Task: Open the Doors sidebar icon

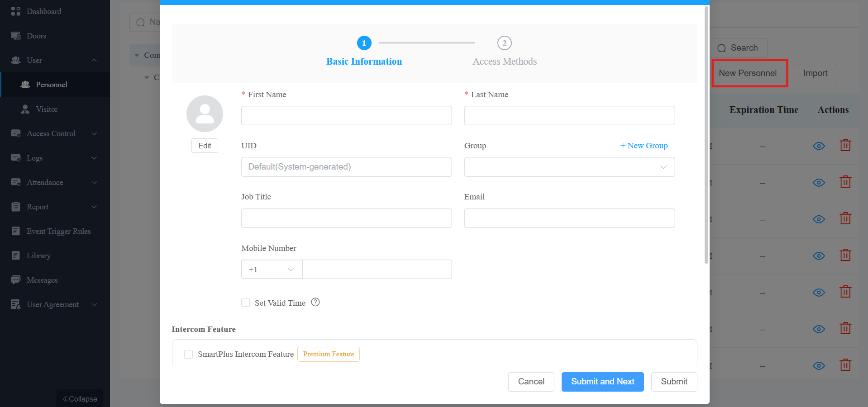Action: pos(16,36)
